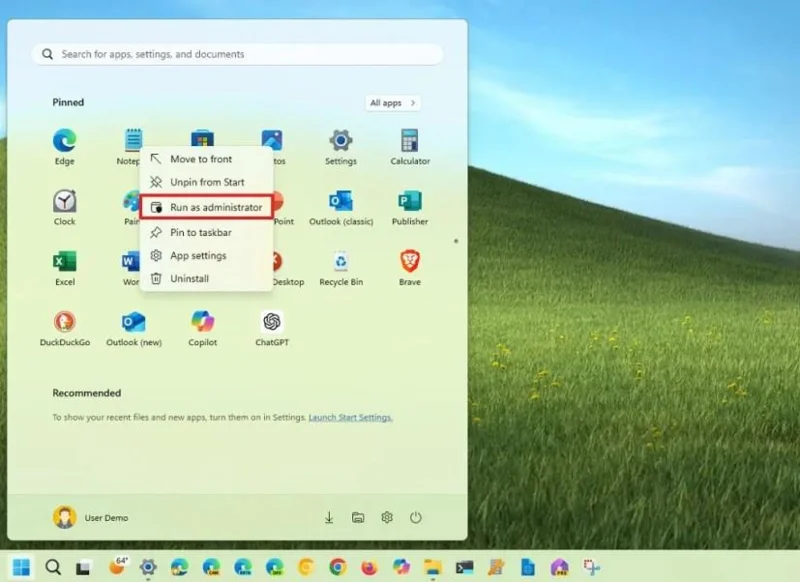Open Chrome from the taskbar

[338, 567]
